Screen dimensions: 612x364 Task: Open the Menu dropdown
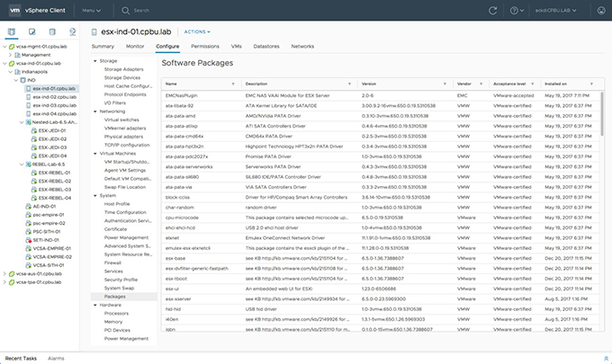(x=91, y=11)
